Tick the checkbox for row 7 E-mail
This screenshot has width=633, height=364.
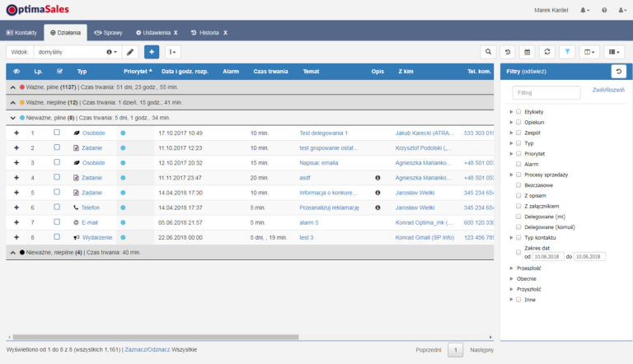click(x=57, y=222)
